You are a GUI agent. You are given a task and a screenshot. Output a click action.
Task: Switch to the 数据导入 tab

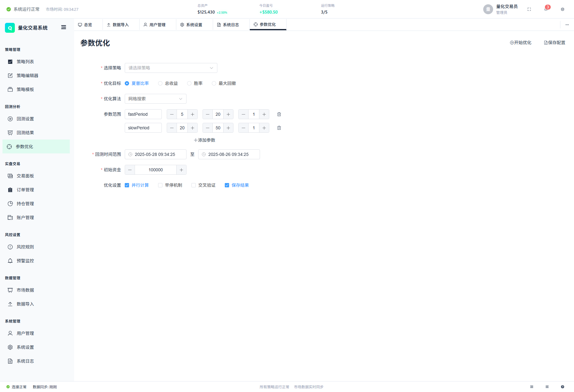(121, 25)
